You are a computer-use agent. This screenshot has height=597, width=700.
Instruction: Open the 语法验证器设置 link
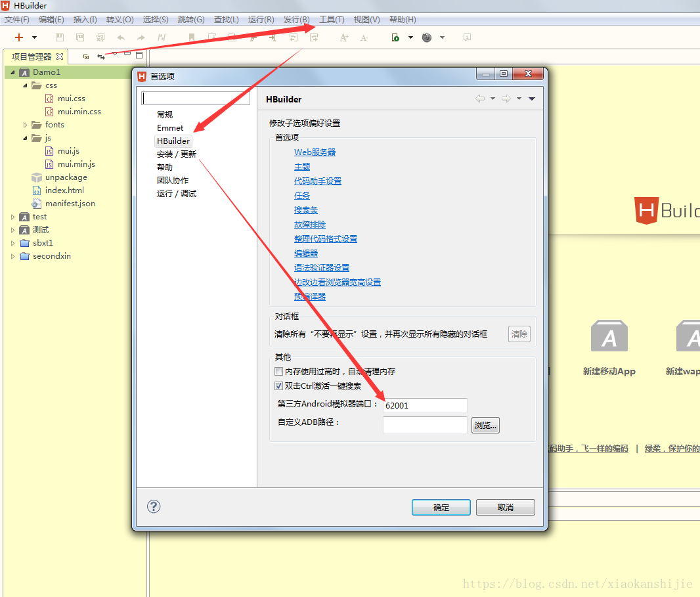pyautogui.click(x=322, y=268)
